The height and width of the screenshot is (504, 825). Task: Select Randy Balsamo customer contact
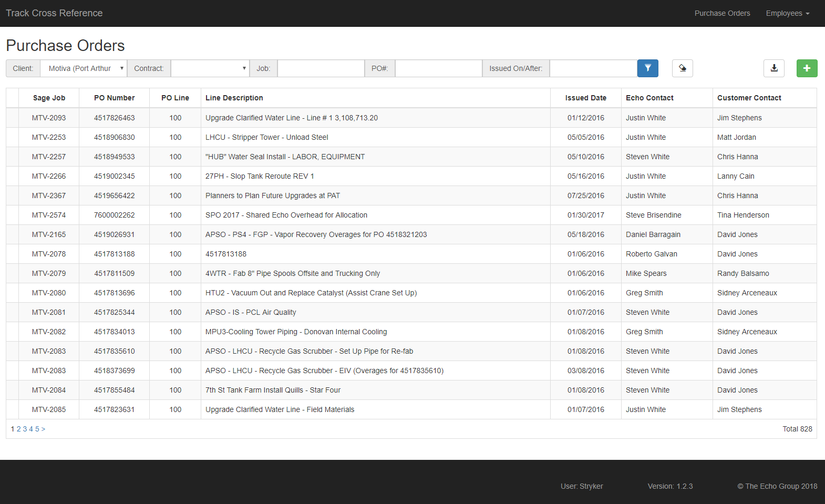[743, 273]
